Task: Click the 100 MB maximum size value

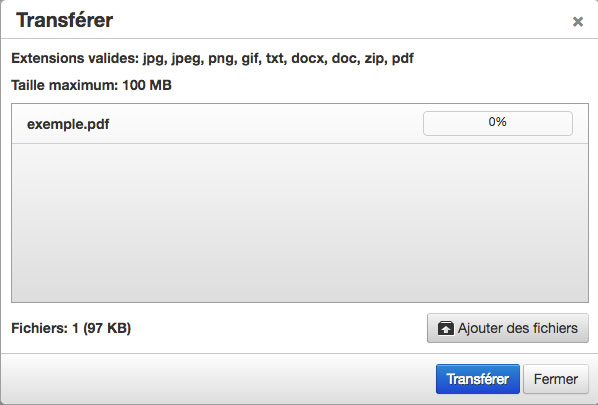Action: click(x=147, y=85)
